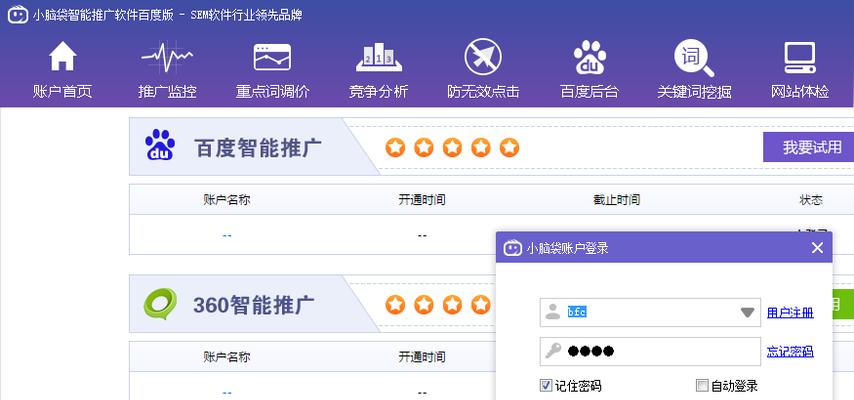
Task: Open 防无效点击 crossed cursor icon
Action: (x=483, y=57)
